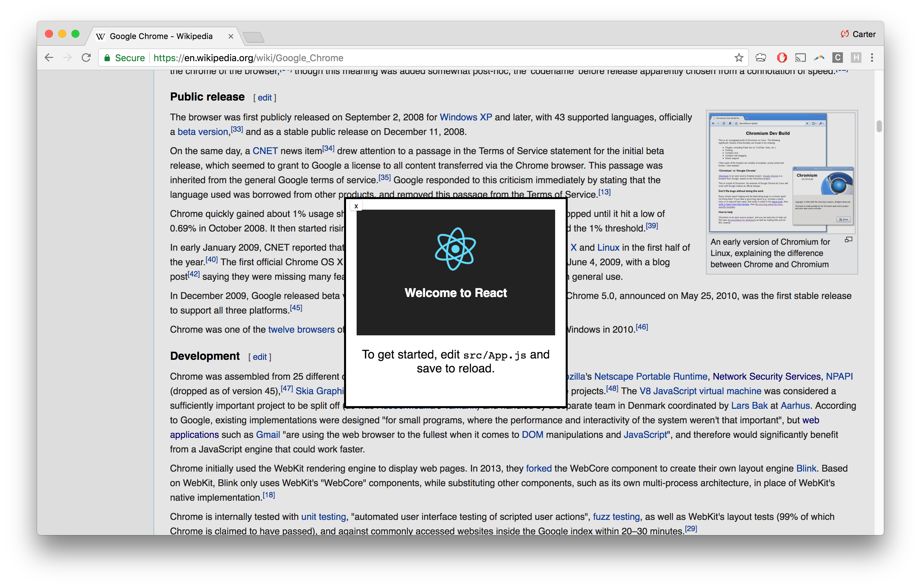This screenshot has width=921, height=588.
Task: Click the Welcome to React heading
Action: (x=456, y=292)
